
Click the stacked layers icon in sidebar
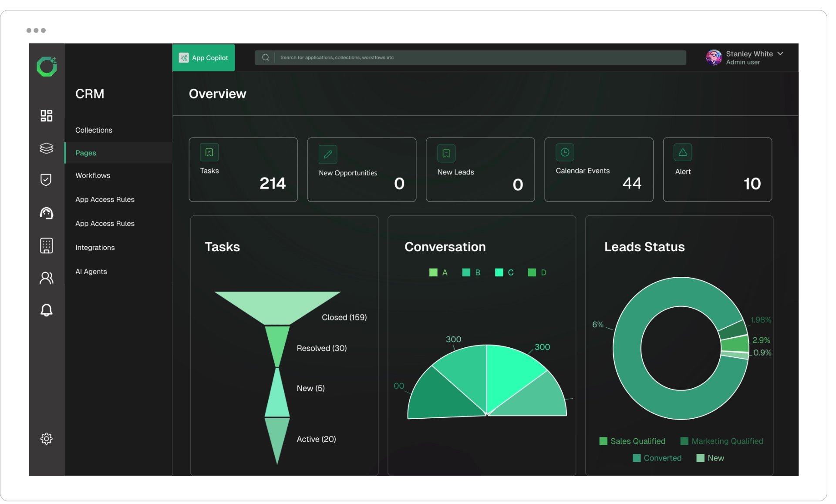tap(46, 148)
